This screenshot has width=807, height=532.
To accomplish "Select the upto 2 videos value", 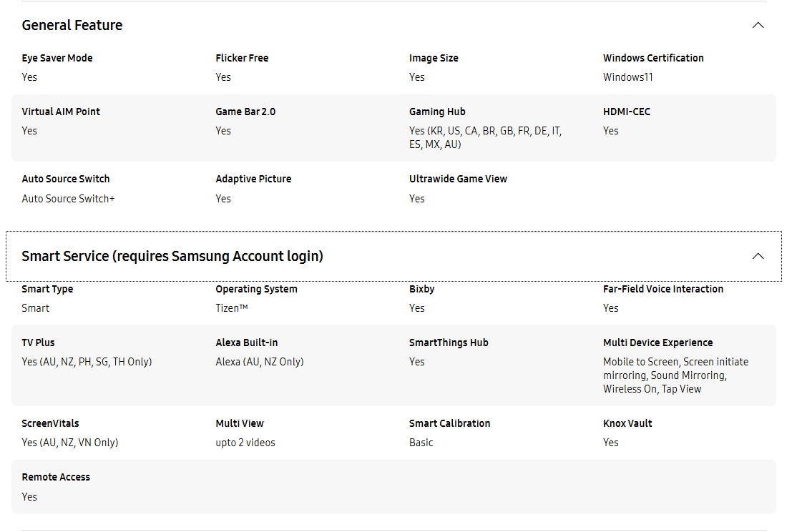I will 245,443.
